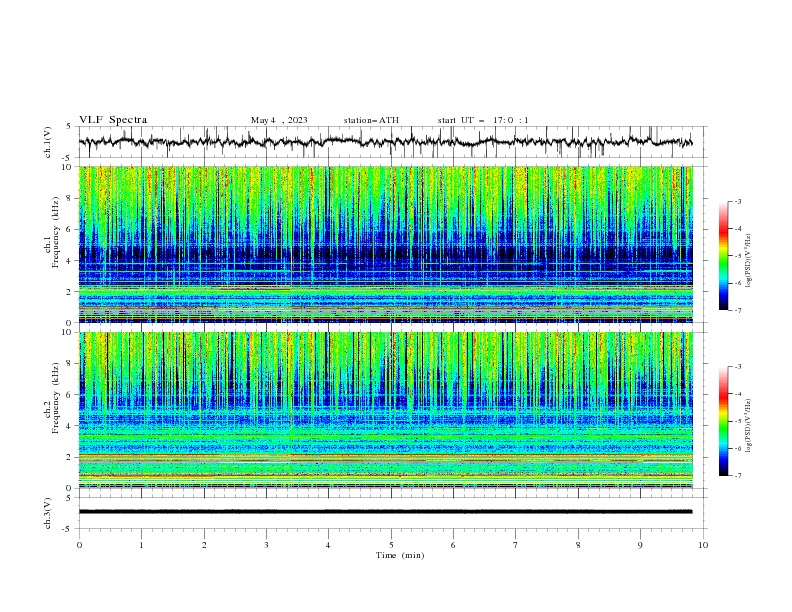This screenshot has width=792, height=612.
Task: Click inside the ch.1 spectrogram panel
Action: coord(386,244)
